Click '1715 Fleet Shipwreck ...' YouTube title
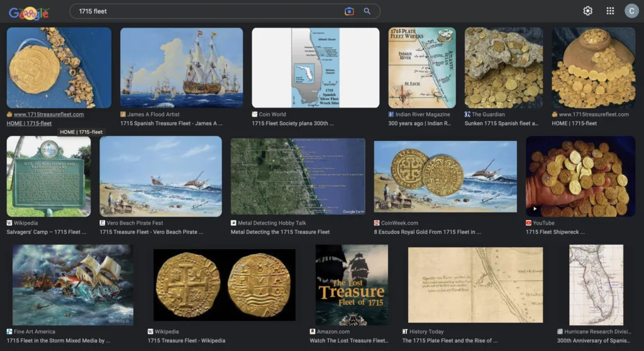The image size is (644, 351). click(555, 232)
